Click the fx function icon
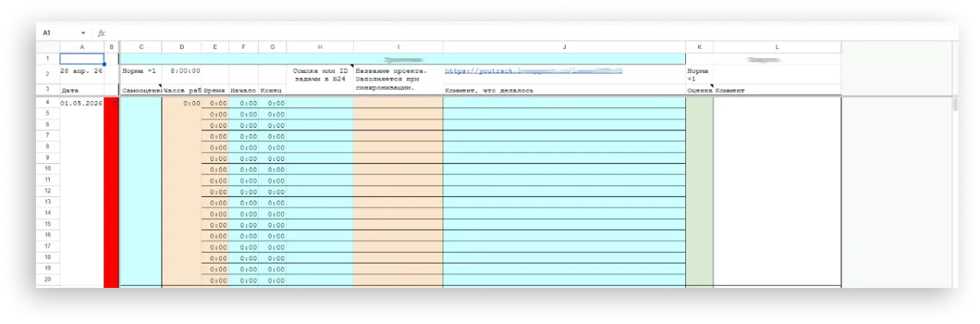Screen dimensions: 980x324 pyautogui.click(x=101, y=33)
